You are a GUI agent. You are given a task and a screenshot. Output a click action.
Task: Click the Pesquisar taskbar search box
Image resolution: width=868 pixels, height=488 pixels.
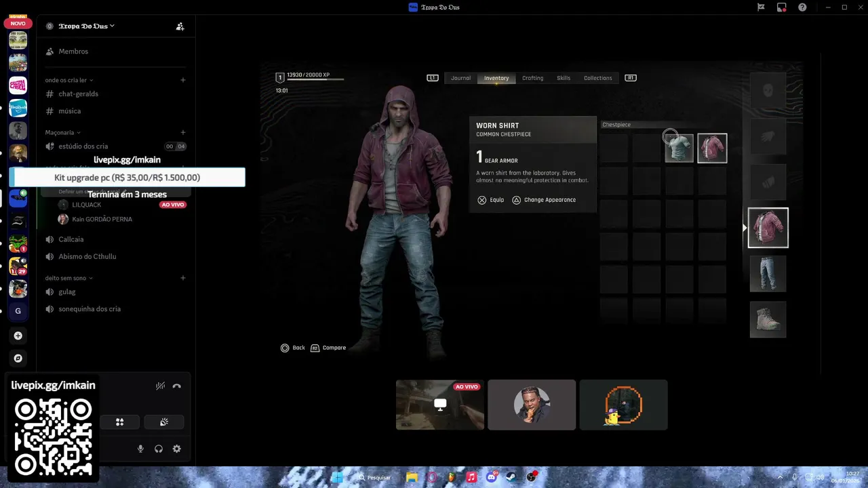point(375,477)
